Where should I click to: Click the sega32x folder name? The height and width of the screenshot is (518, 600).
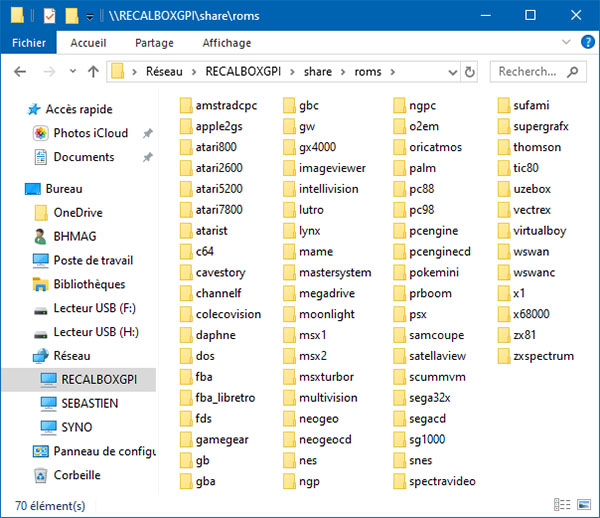pyautogui.click(x=430, y=398)
